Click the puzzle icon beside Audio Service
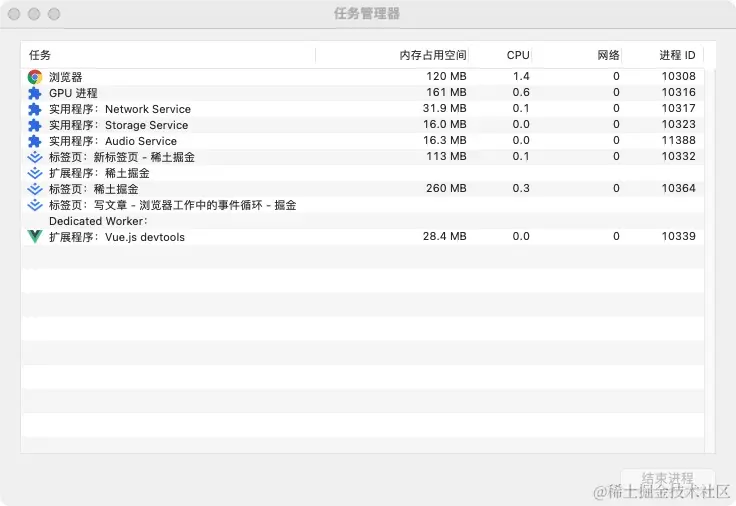736x506 pixels. [35, 141]
